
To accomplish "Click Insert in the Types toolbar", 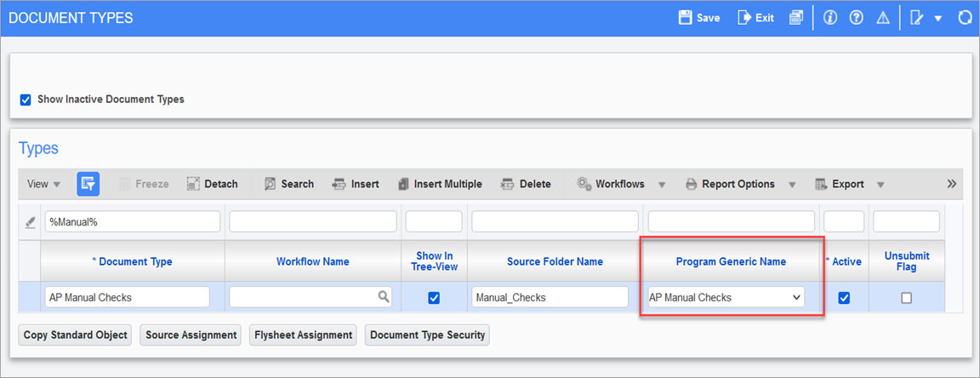I will 356,184.
